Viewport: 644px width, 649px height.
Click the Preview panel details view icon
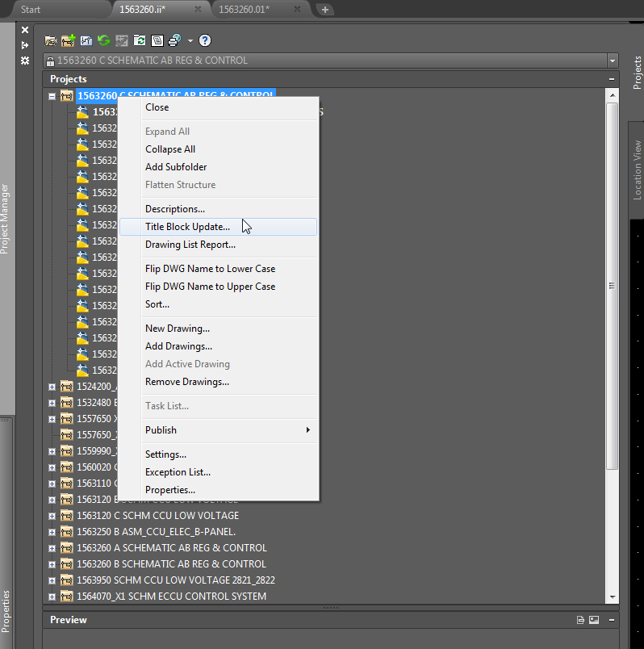[x=580, y=620]
